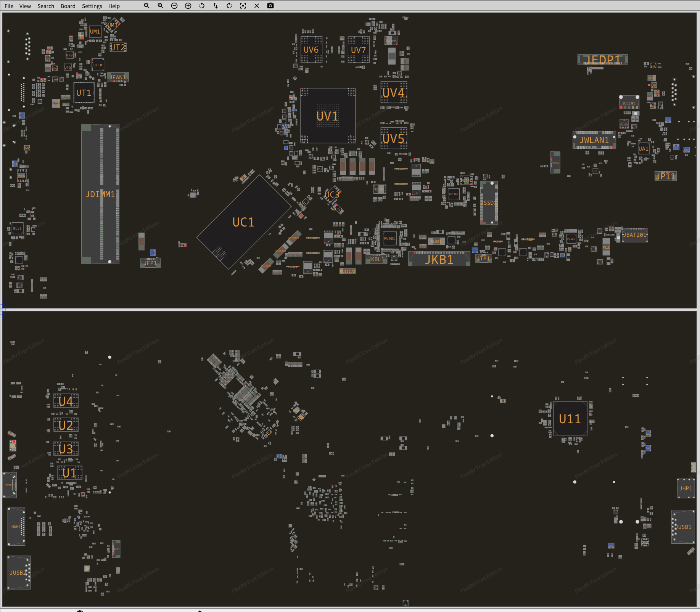Image resolution: width=700 pixels, height=612 pixels.
Task: Rotate the board counter-clockwise
Action: click(202, 6)
